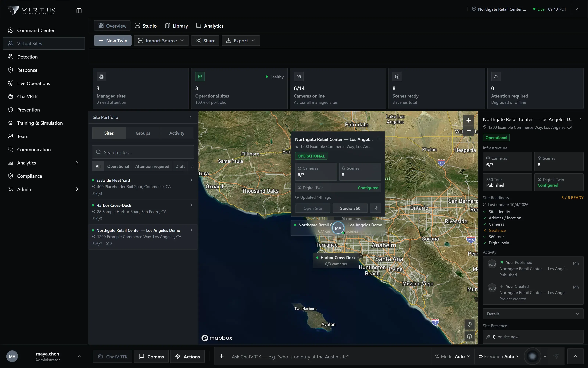Viewport: 588px width, 368px height.
Task: Open ChatVRTK from the sidebar
Action: point(44,96)
